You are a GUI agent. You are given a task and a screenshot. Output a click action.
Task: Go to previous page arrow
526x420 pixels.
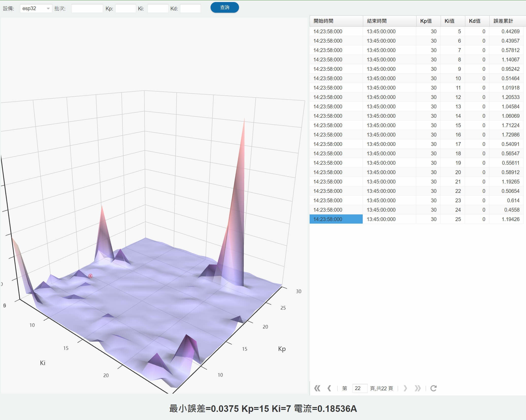click(329, 388)
